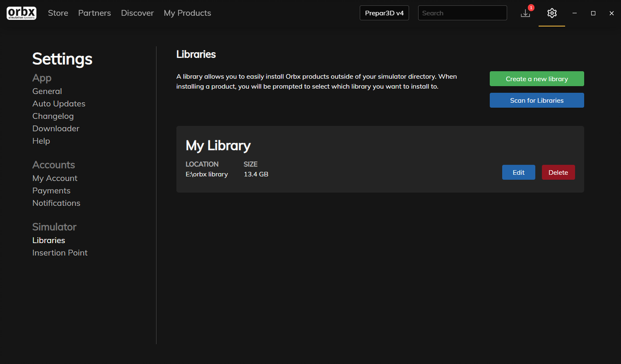Open Auto Updates settings
Screen dimensions: 621x364
pos(59,104)
